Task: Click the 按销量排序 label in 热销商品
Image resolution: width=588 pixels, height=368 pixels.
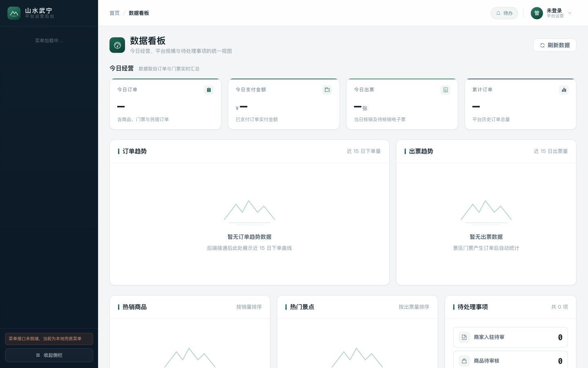Action: tap(249, 307)
